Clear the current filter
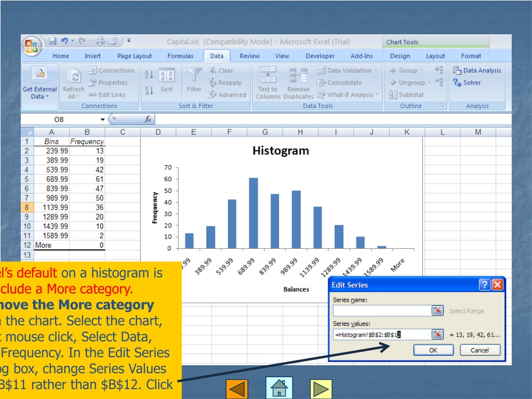Screen dimensions: 532x399 pyautogui.click(x=221, y=70)
